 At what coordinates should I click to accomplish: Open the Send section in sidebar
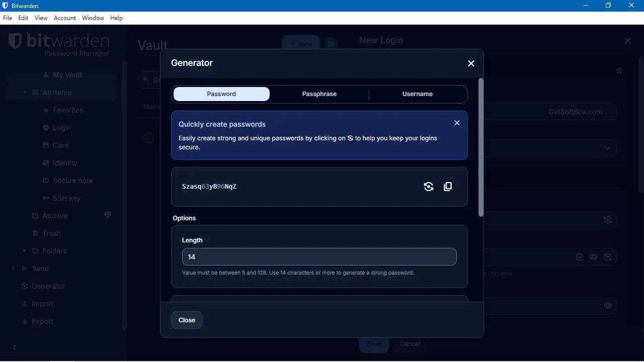pyautogui.click(x=40, y=268)
